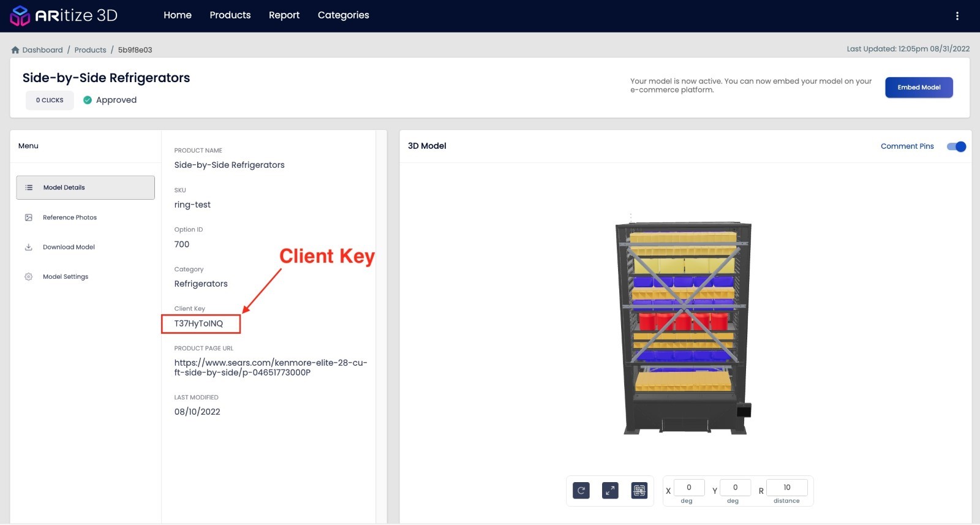Select Model Details in the menu
The image size is (980, 525).
coord(86,187)
